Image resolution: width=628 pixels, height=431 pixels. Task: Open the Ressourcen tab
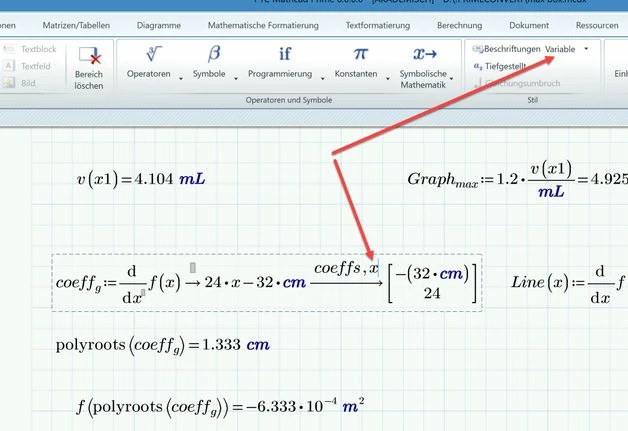pyautogui.click(x=597, y=25)
